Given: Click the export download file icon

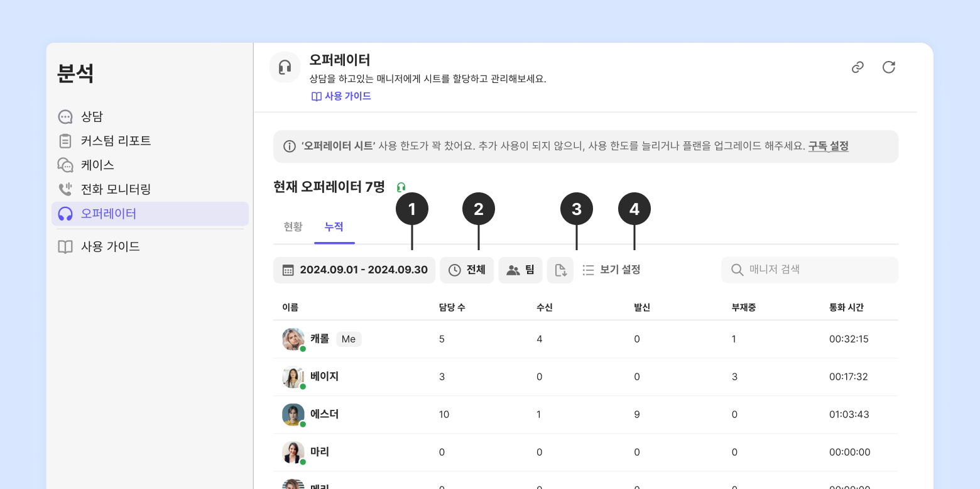Looking at the screenshot, I should coord(560,270).
